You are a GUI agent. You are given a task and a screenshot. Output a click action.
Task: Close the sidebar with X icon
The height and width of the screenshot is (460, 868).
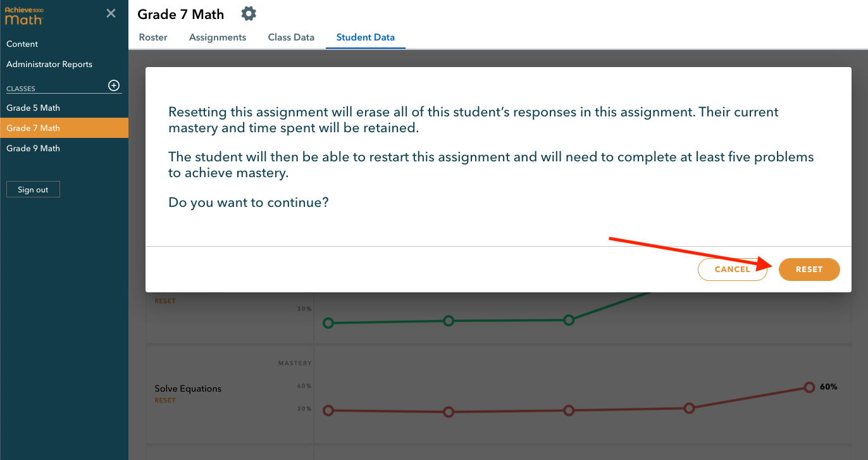coord(111,13)
